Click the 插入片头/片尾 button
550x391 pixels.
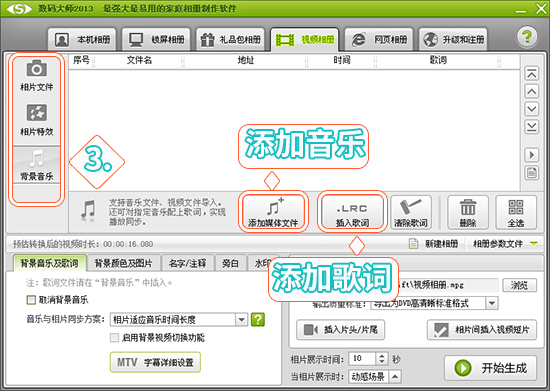[x=340, y=330]
